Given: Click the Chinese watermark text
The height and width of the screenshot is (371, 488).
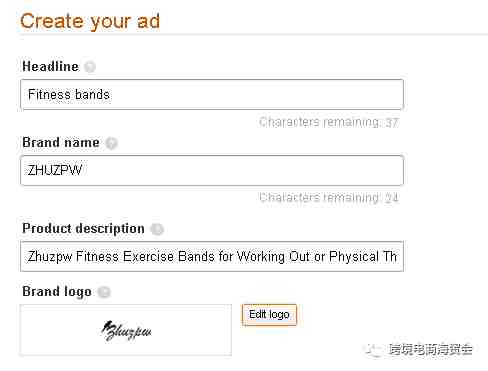Looking at the screenshot, I should 431,349.
